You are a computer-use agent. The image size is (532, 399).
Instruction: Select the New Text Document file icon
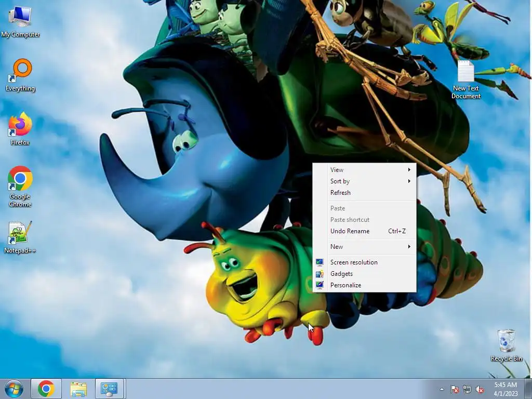(x=465, y=79)
